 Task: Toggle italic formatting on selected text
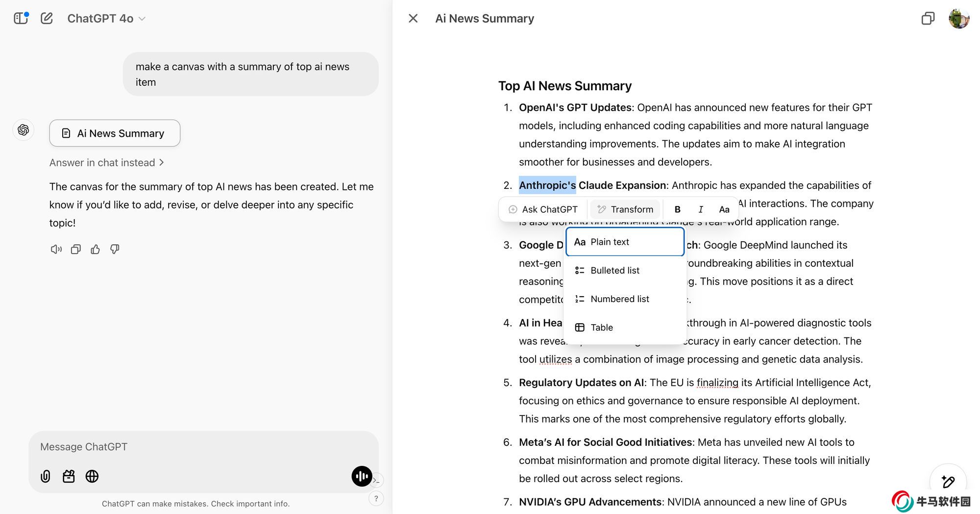click(x=700, y=209)
